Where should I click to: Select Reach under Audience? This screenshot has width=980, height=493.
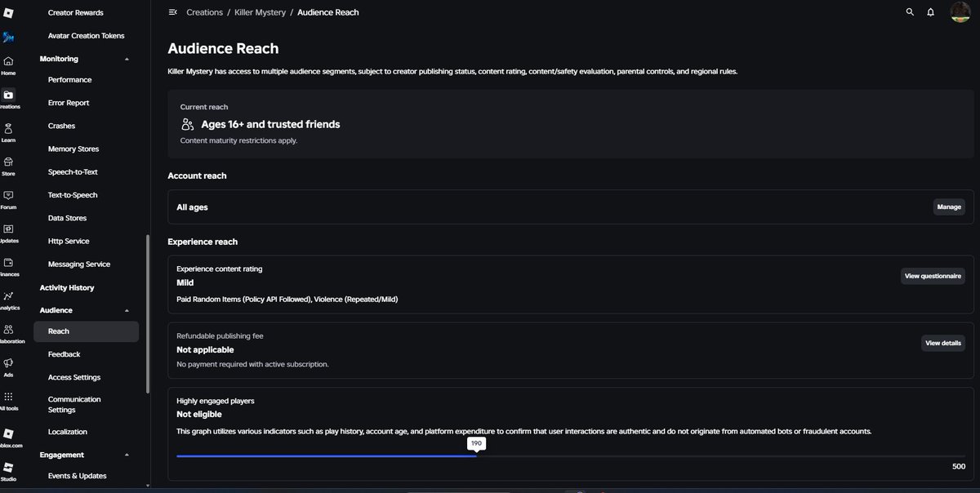point(86,331)
